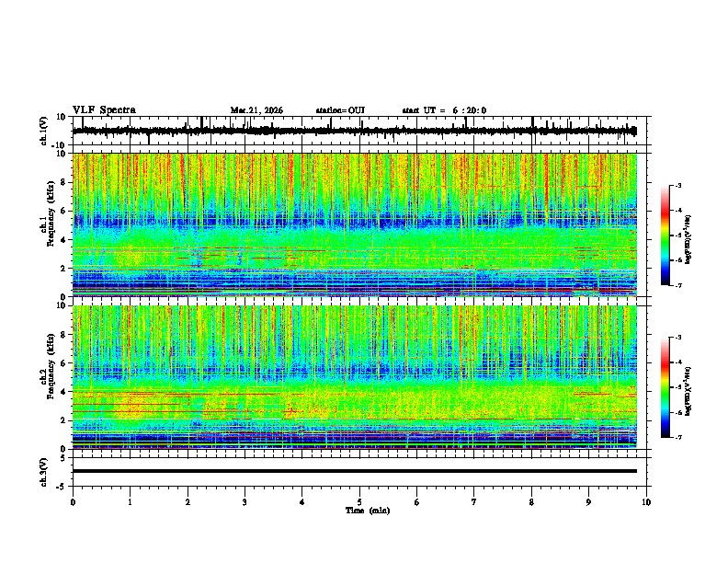
Task: Click the ch.2 "Frequency (kHz)" axis label
Action: point(51,367)
